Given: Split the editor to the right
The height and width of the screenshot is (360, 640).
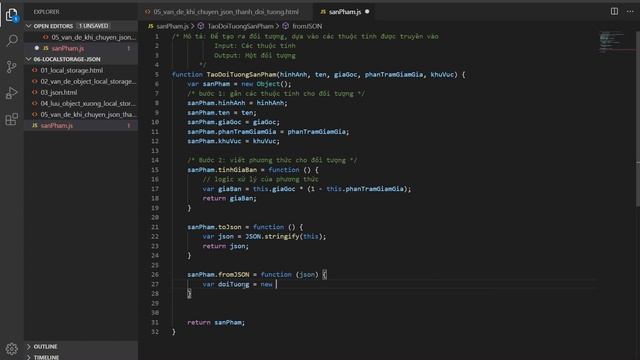Looking at the screenshot, I should [x=614, y=11].
